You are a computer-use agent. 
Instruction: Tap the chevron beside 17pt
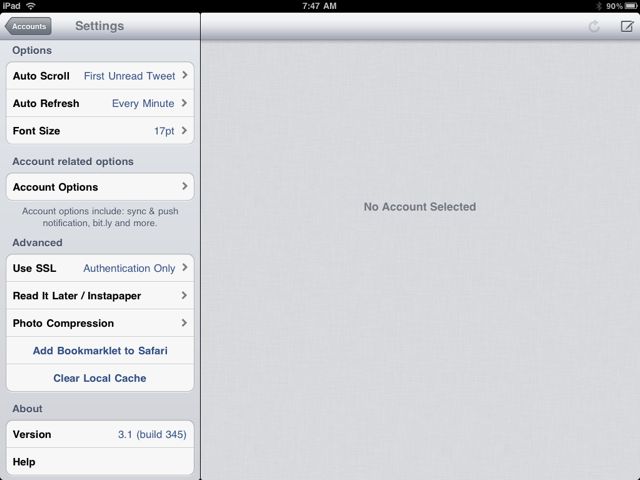184,130
